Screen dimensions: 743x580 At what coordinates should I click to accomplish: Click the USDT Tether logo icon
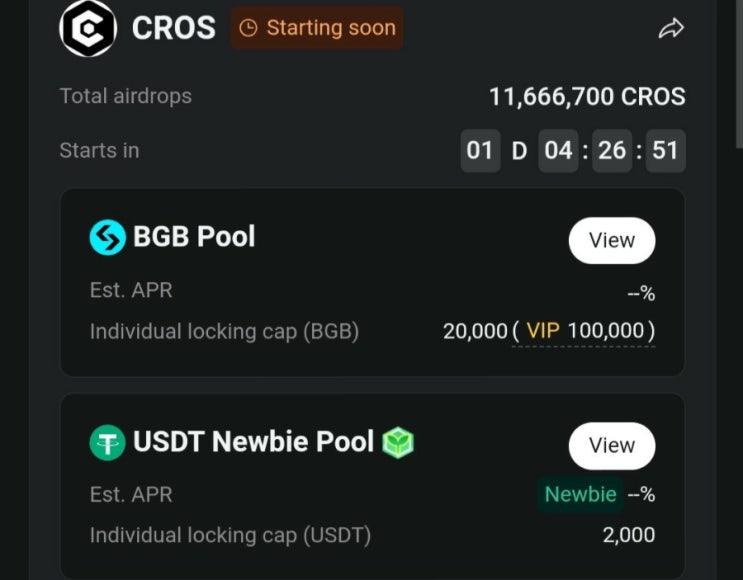tap(108, 442)
